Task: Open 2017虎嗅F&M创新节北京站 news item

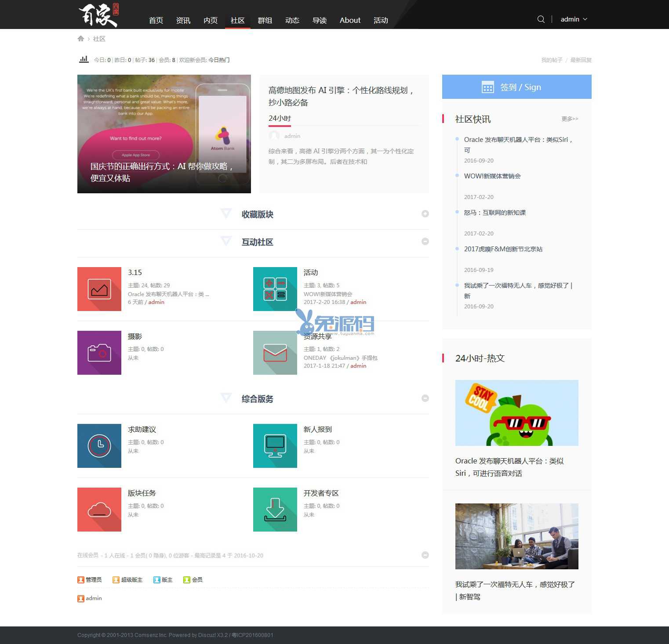Action: pyautogui.click(x=503, y=249)
